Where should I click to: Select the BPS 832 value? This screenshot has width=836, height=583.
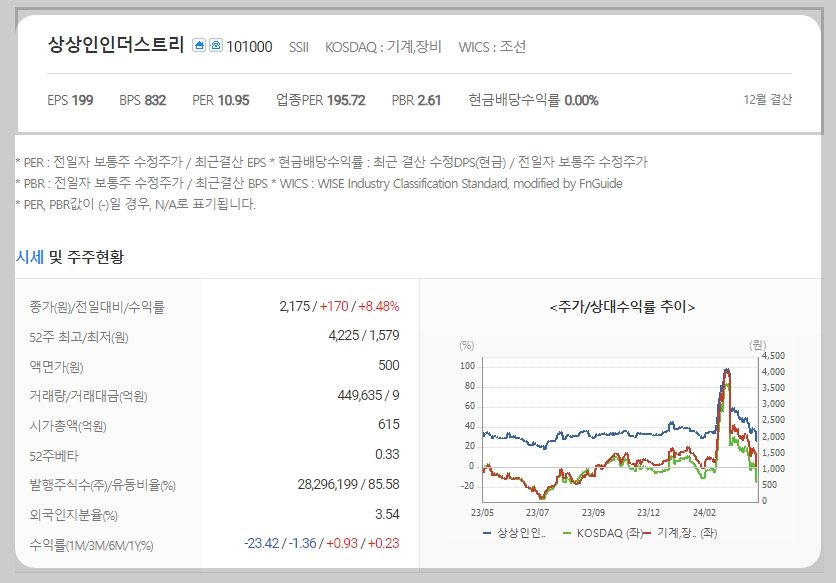pyautogui.click(x=142, y=100)
